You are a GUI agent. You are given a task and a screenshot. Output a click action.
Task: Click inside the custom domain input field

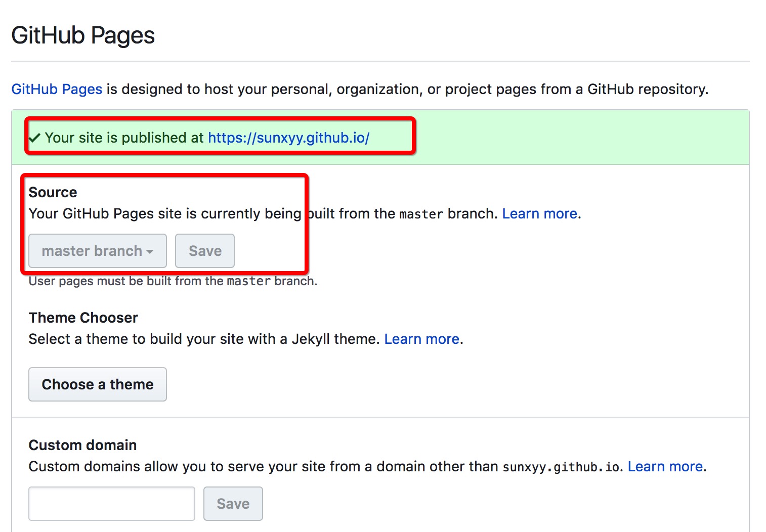click(x=111, y=503)
